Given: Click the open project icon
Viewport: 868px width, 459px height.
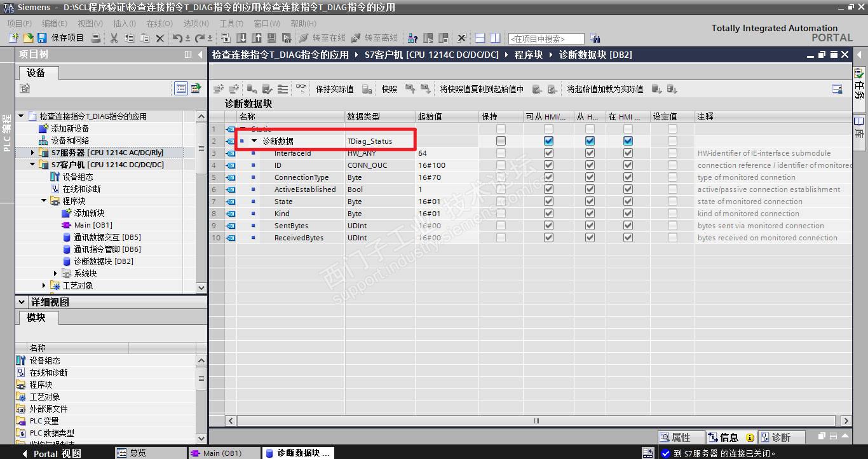Looking at the screenshot, I should coord(28,38).
